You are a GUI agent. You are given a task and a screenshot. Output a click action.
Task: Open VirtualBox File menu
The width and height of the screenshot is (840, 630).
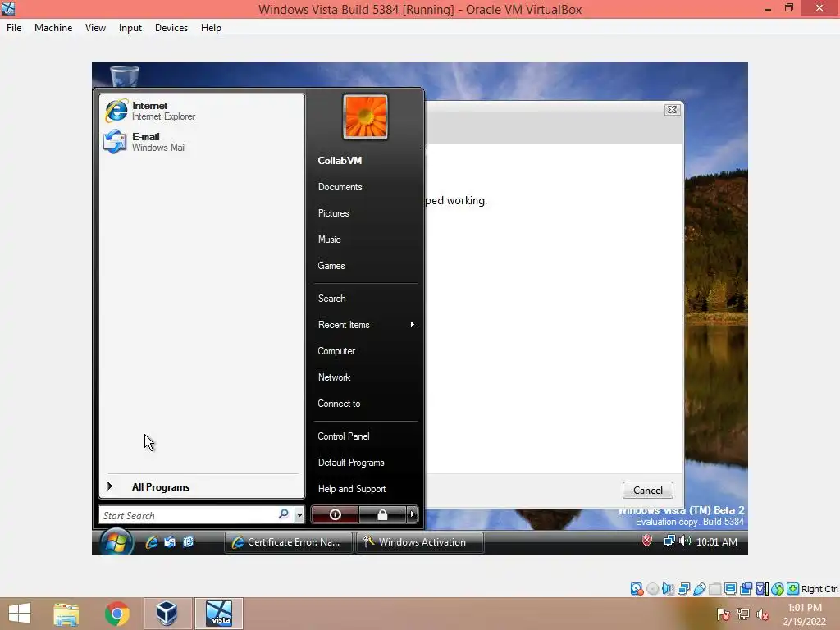14,28
